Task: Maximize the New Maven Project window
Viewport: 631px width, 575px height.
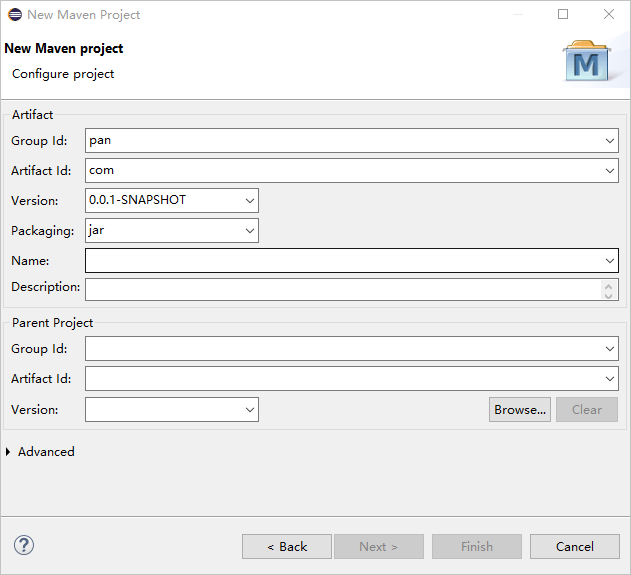Action: pyautogui.click(x=563, y=14)
